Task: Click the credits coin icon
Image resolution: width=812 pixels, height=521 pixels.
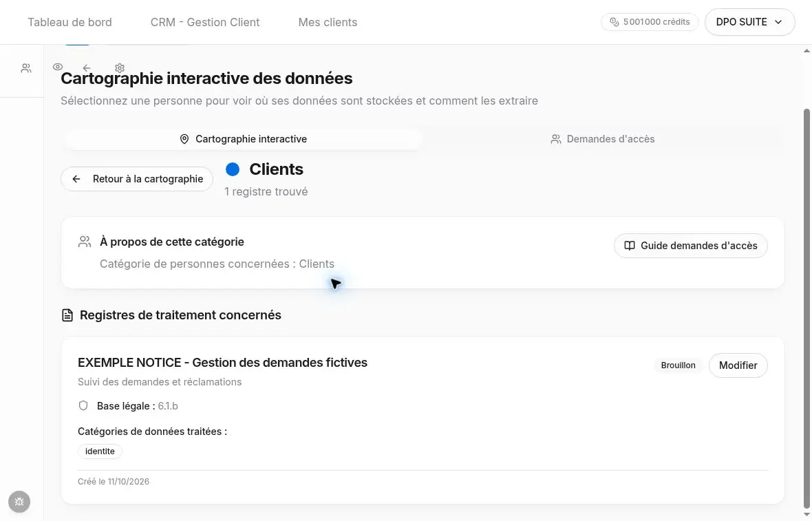Action: (615, 22)
